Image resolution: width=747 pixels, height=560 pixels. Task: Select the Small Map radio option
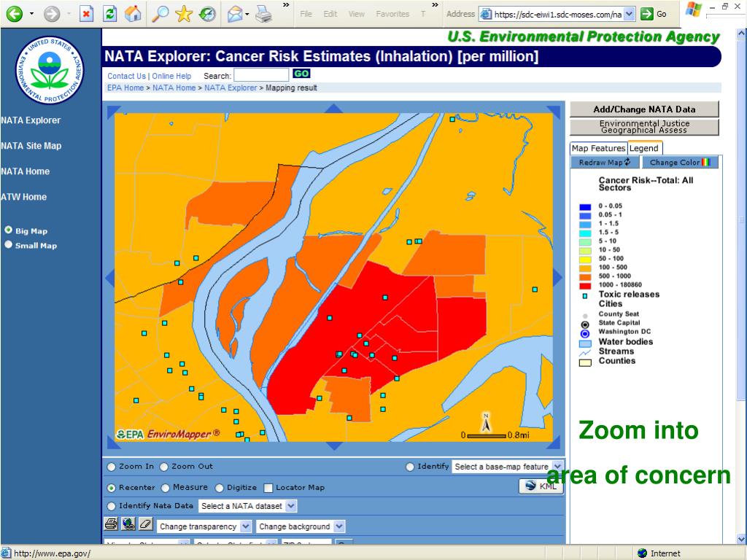[x=9, y=244]
